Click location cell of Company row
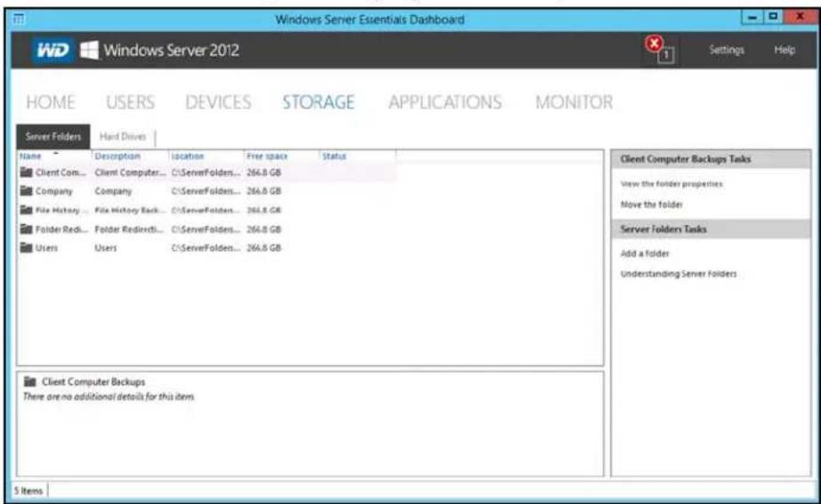 (205, 191)
